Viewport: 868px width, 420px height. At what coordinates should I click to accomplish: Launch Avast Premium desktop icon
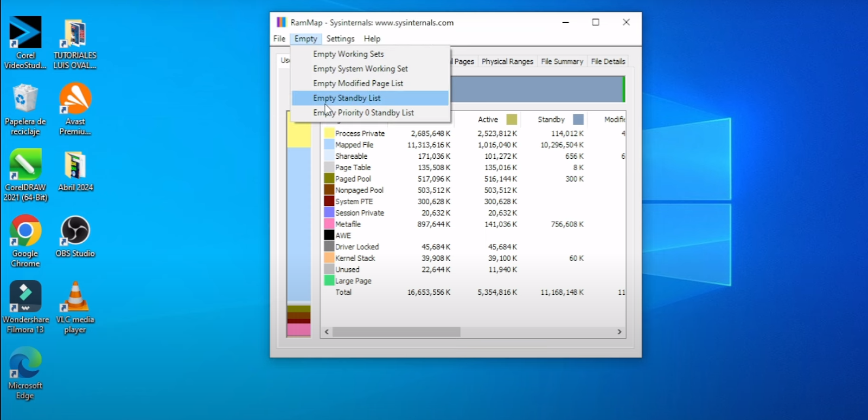75,109
